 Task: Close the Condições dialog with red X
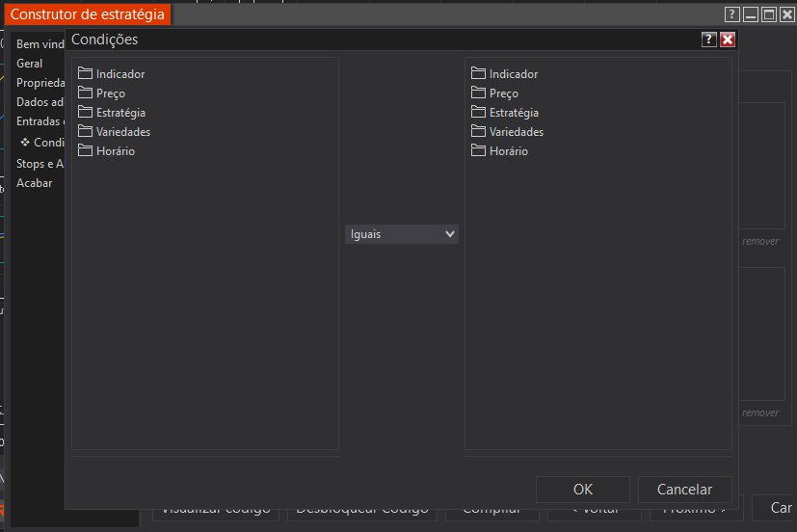click(728, 40)
